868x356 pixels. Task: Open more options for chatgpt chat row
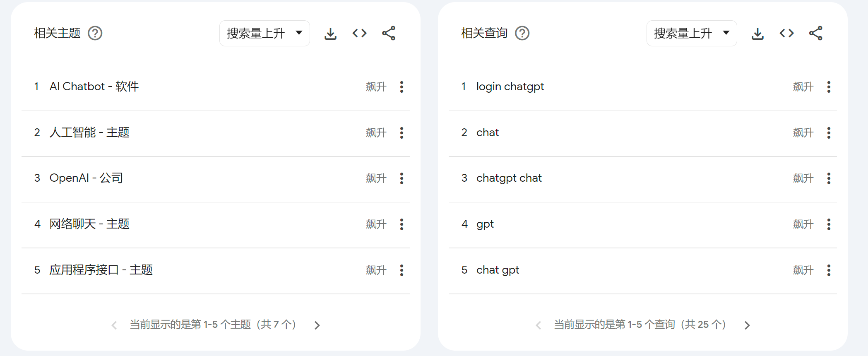pos(829,178)
